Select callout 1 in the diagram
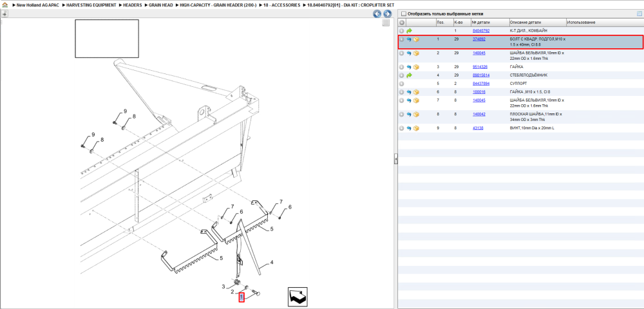This screenshot has width=644, height=309. 242,297
